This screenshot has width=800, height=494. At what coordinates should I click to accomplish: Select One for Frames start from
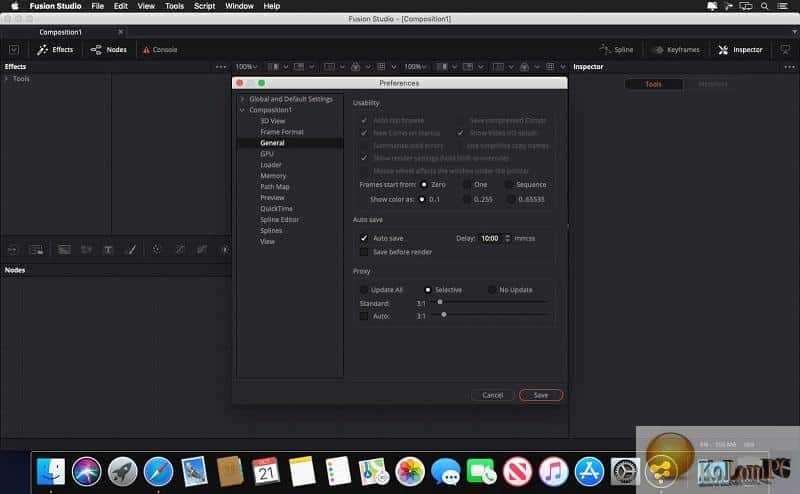(466, 184)
